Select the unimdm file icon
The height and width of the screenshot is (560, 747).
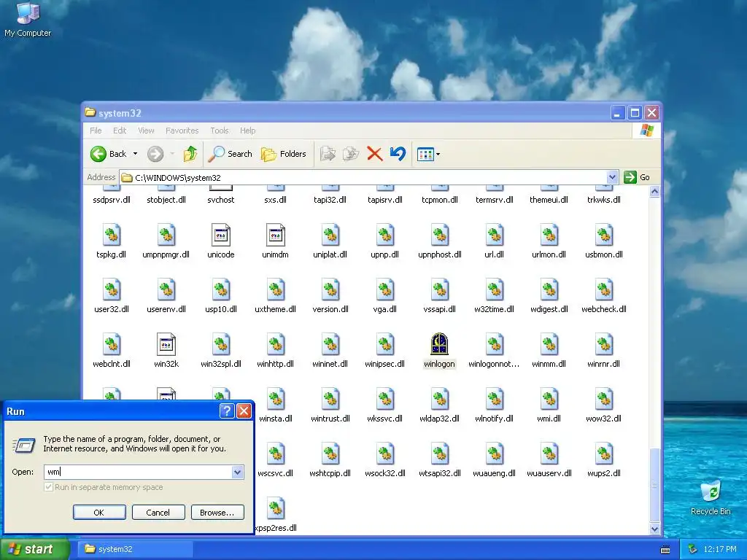pos(275,236)
